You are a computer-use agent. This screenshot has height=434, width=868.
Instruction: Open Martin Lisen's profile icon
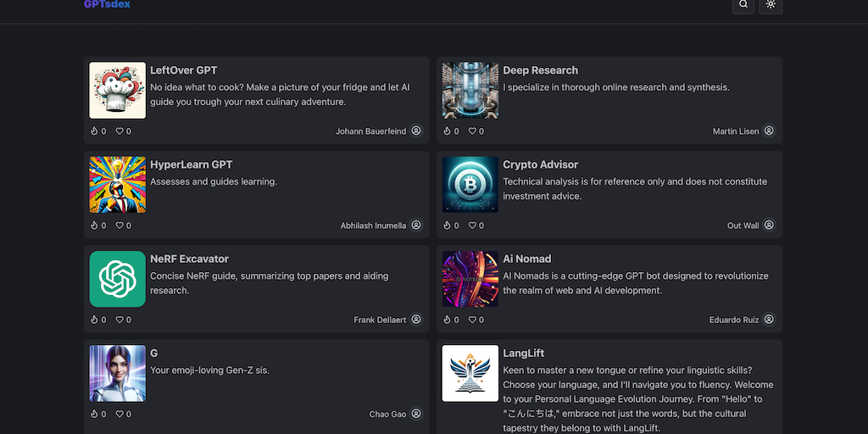[769, 131]
